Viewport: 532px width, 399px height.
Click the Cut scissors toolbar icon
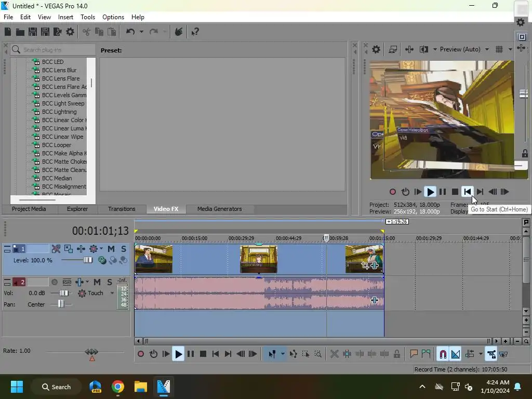[87, 32]
